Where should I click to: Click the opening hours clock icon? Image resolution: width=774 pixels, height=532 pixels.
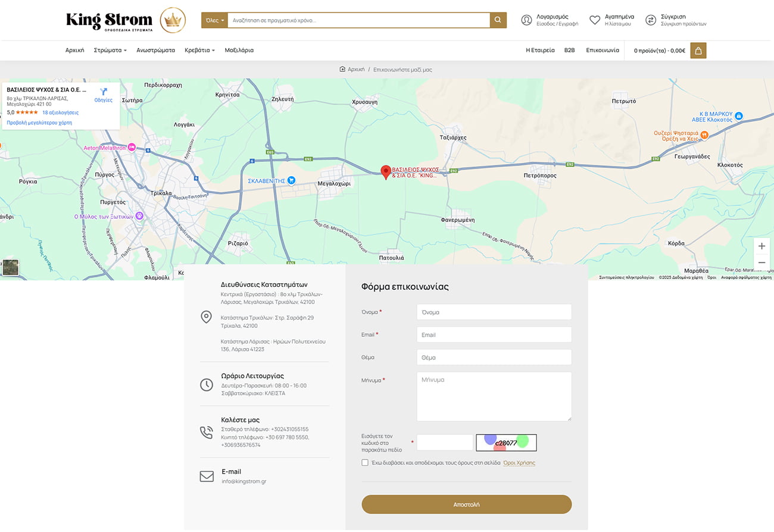206,385
